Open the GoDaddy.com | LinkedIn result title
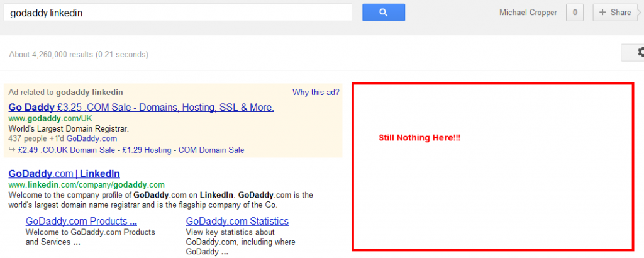 [64, 174]
